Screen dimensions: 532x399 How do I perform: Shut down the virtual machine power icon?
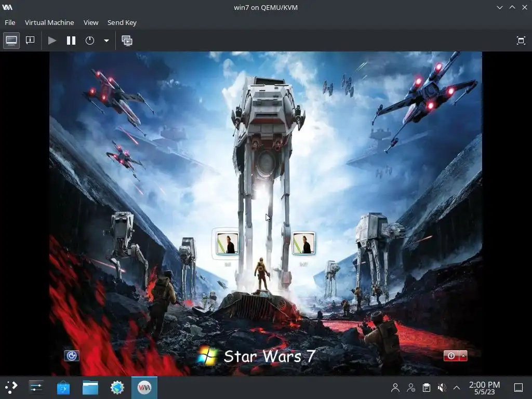[x=89, y=41]
